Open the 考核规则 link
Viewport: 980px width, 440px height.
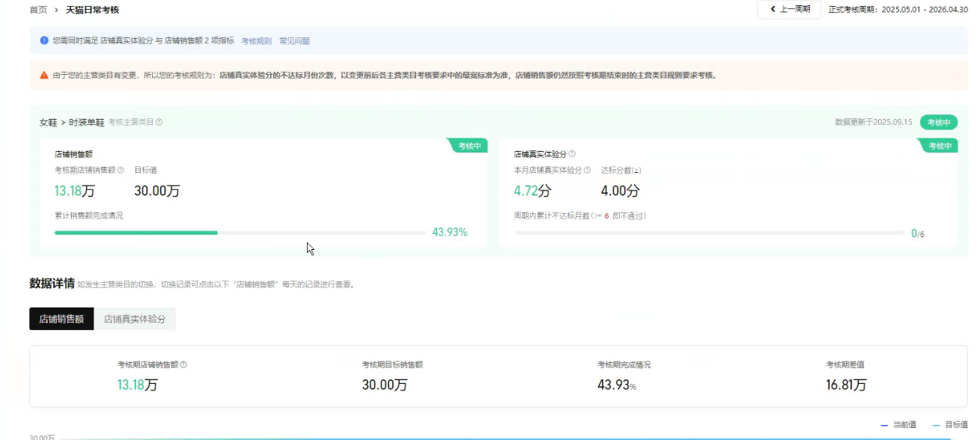(x=256, y=41)
